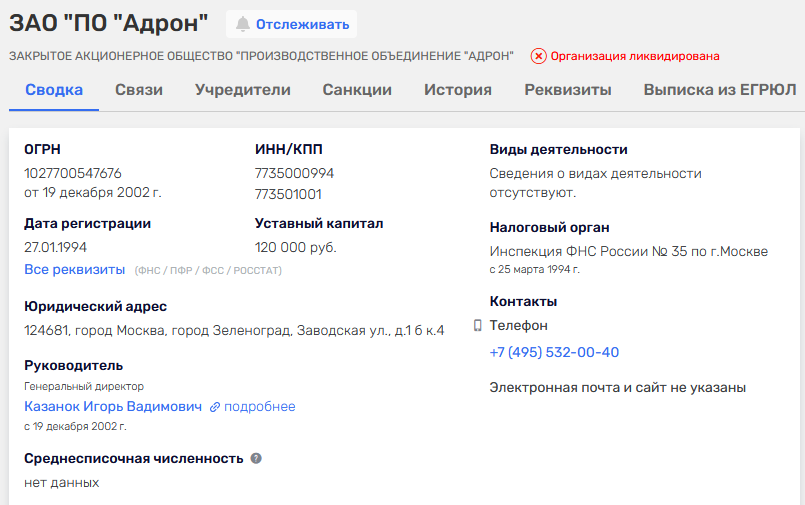The width and height of the screenshot is (805, 505).
Task: Click the registration date 27.01.1994
Action: [x=55, y=247]
